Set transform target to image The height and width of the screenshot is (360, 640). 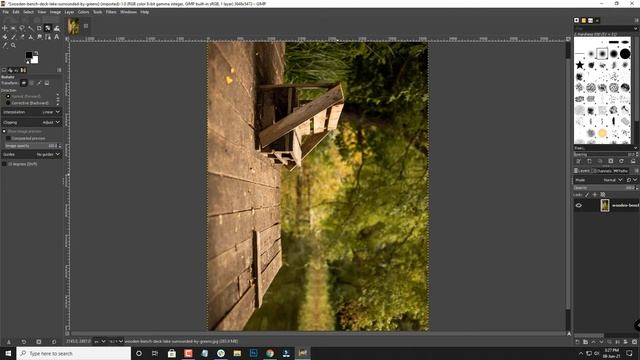coord(47,83)
